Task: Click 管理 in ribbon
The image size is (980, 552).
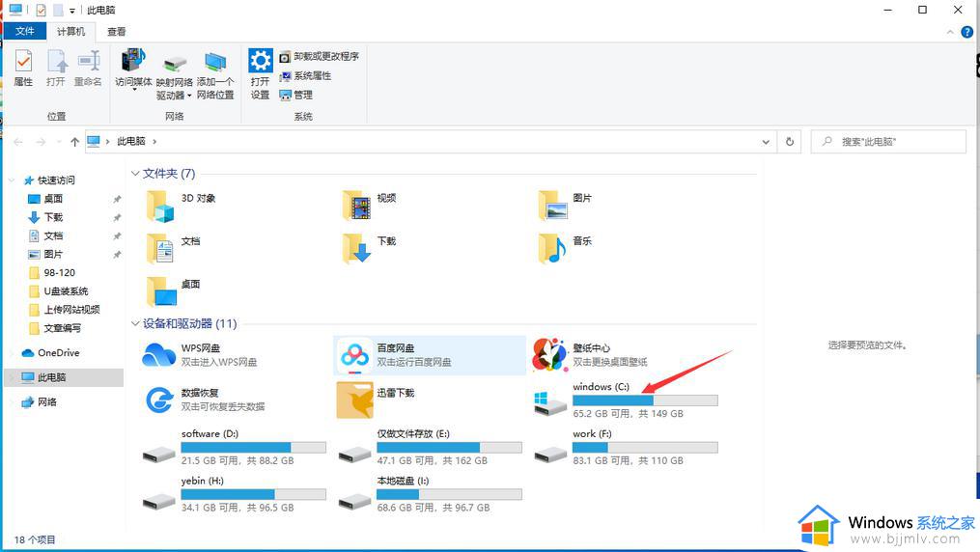Action: tap(295, 95)
